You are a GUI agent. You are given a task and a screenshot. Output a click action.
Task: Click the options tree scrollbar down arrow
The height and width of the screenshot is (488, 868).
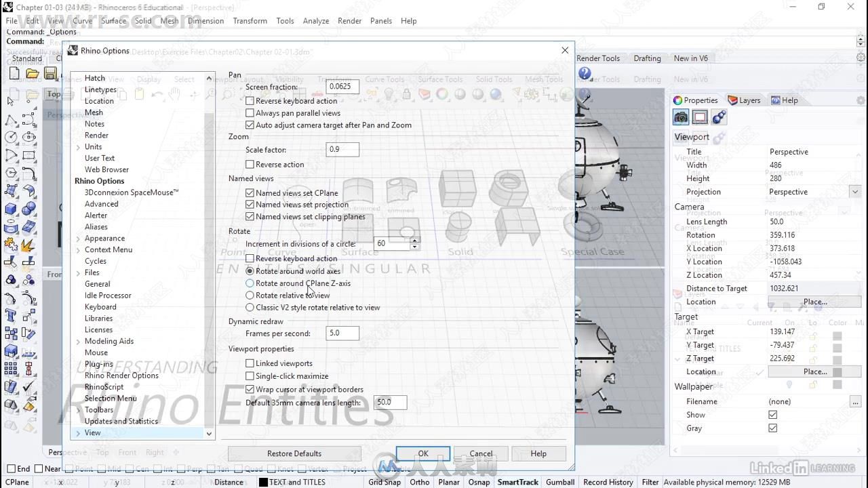point(209,433)
